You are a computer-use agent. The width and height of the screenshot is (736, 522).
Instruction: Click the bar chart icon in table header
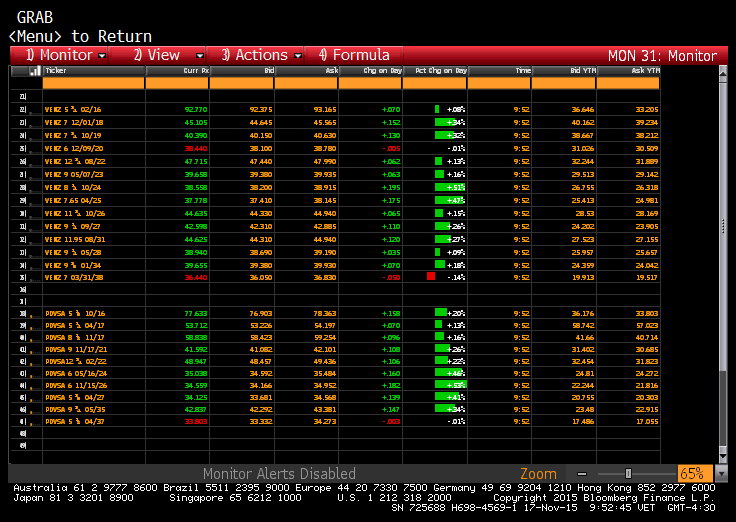34,71
